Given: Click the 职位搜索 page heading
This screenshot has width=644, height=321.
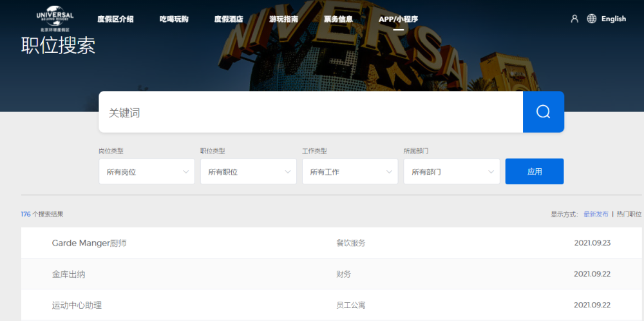Looking at the screenshot, I should point(59,46).
